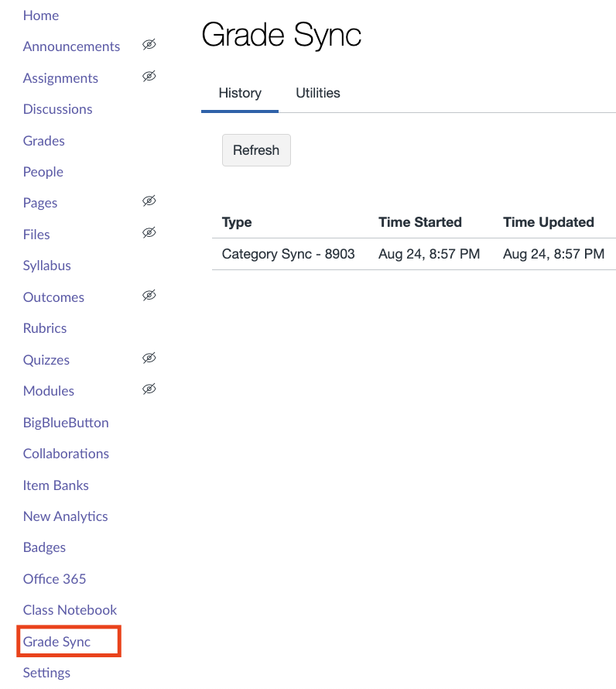Open New Analytics in the sidebar
Screen dimensions: 616x689
pos(65,516)
